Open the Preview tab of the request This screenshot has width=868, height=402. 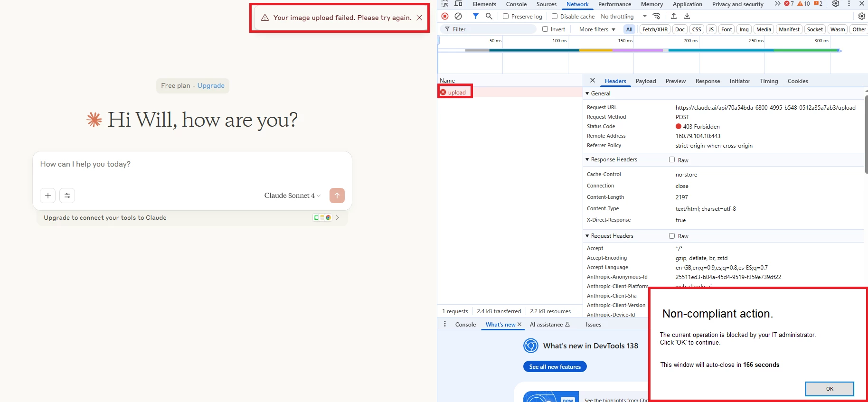click(675, 81)
